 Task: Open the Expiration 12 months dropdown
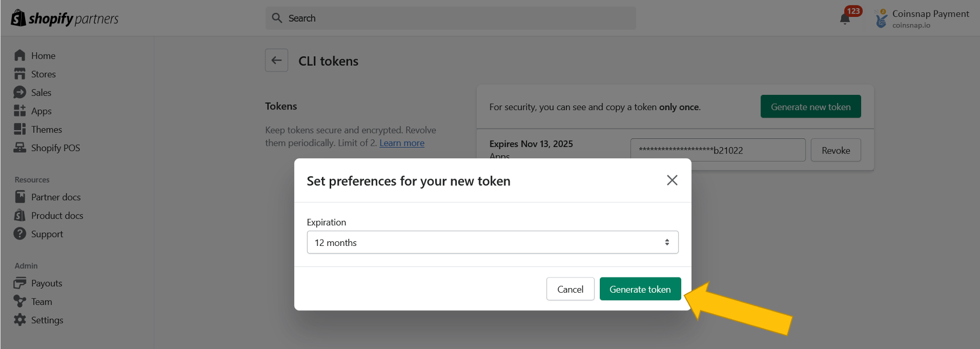(x=493, y=242)
